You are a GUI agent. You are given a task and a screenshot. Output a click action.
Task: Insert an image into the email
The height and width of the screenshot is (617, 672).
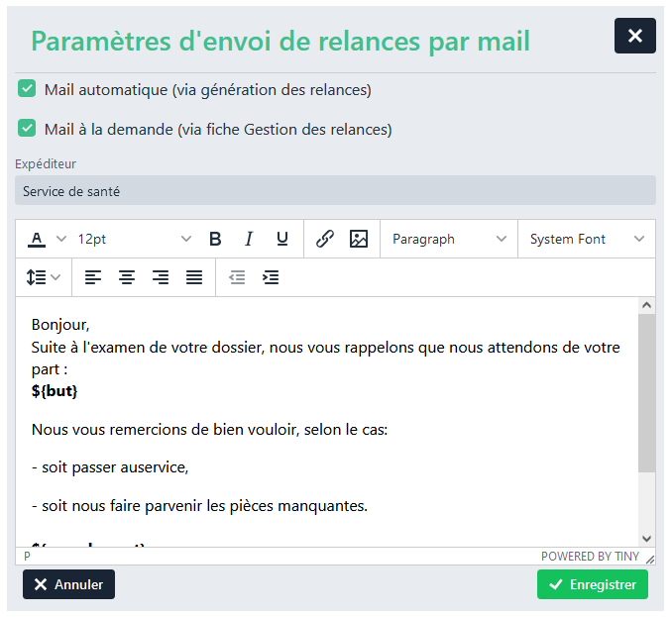[359, 239]
